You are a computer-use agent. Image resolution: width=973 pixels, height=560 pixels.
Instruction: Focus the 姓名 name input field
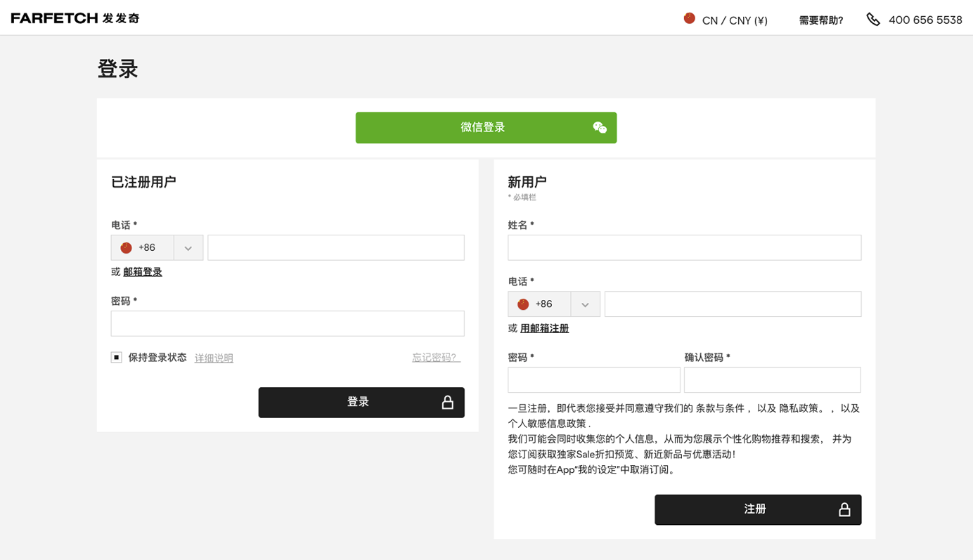point(684,248)
